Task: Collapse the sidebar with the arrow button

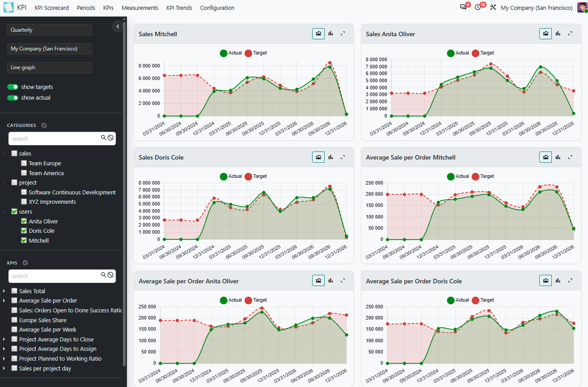Action: pyautogui.click(x=118, y=26)
